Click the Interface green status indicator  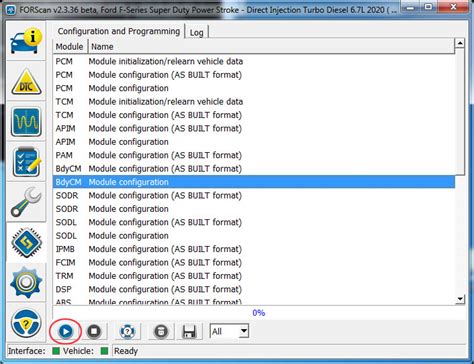(x=56, y=351)
